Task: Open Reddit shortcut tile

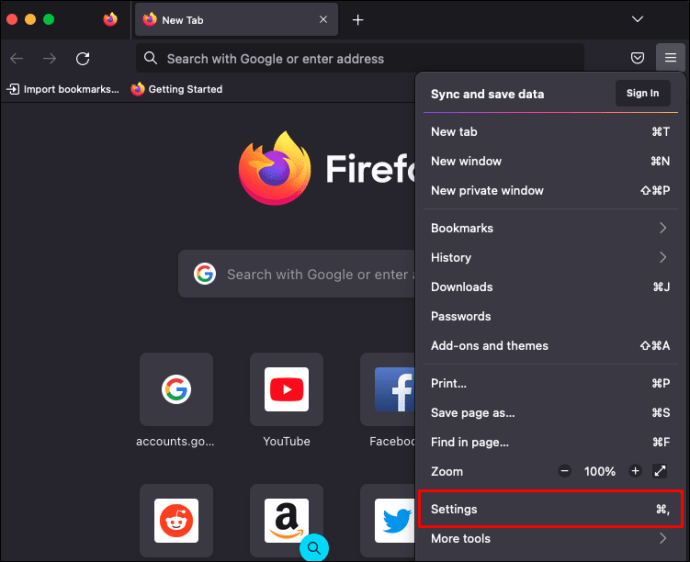Action: coord(176,521)
